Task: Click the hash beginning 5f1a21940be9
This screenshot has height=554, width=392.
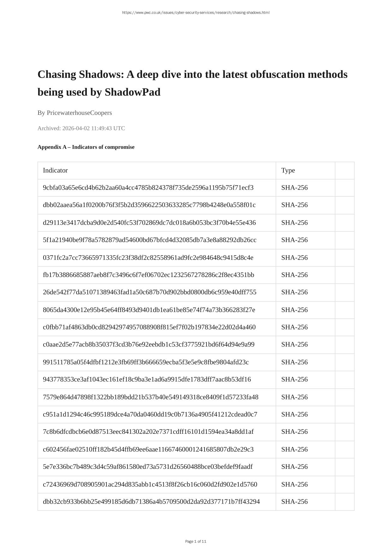Action: tap(149, 240)
